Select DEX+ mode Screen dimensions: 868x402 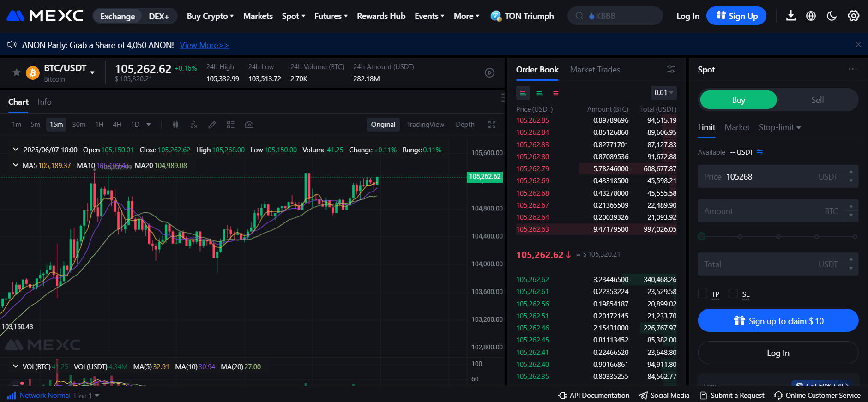(159, 16)
